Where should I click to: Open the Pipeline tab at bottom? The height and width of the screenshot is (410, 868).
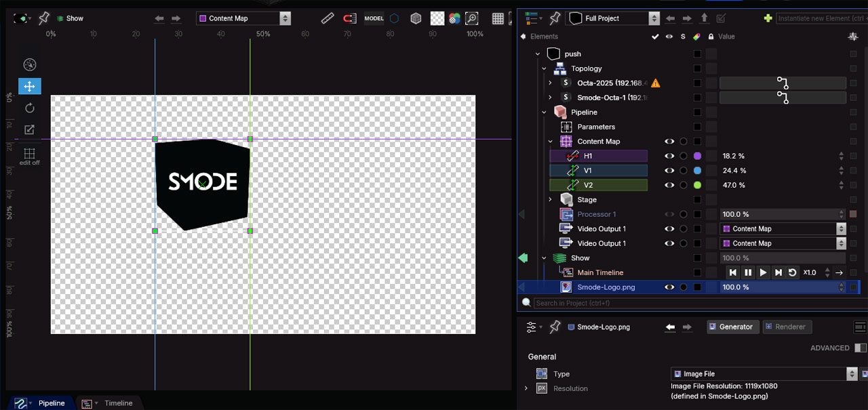point(42,403)
